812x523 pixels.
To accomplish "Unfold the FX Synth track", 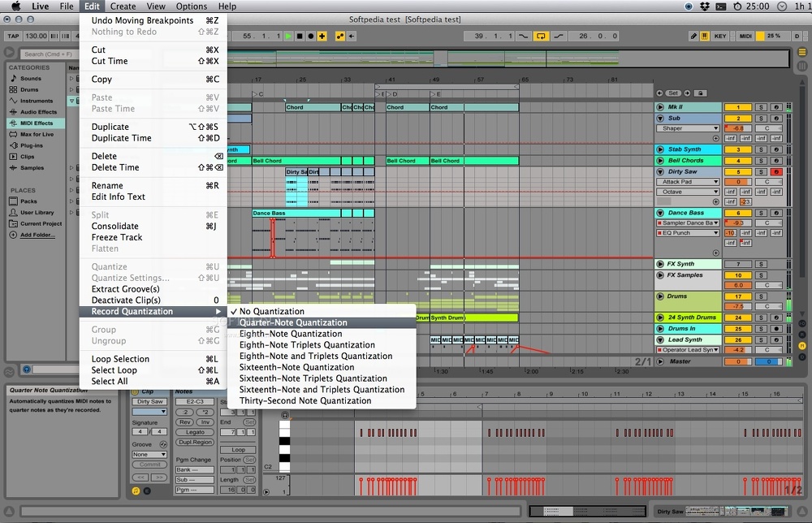I will click(660, 264).
